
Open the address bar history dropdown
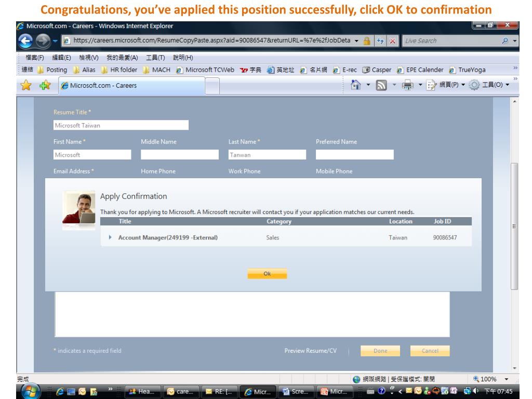point(356,41)
